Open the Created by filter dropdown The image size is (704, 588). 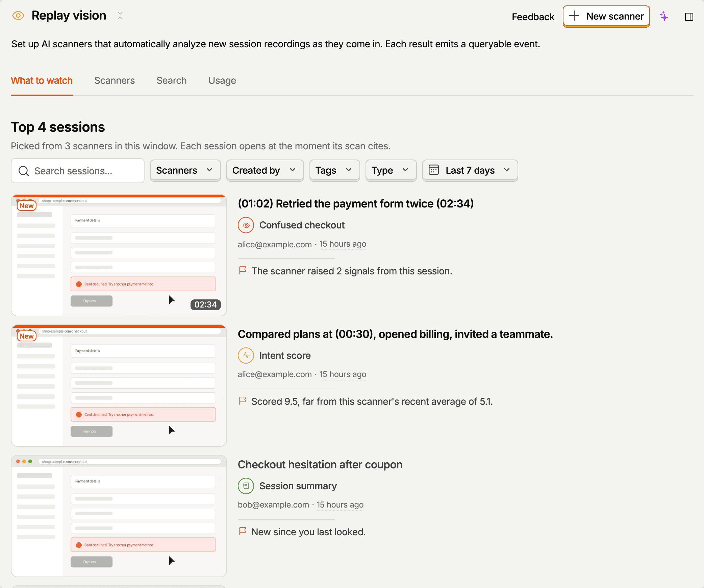click(x=265, y=170)
